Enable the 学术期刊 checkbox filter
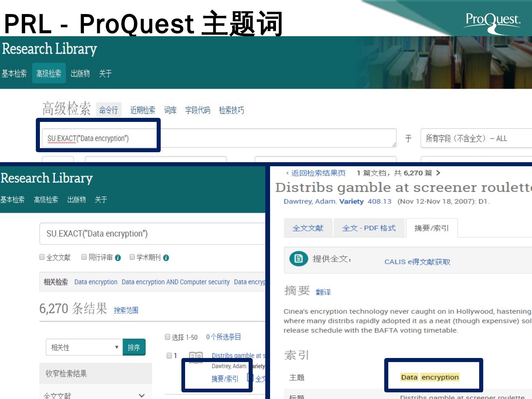 tap(132, 257)
